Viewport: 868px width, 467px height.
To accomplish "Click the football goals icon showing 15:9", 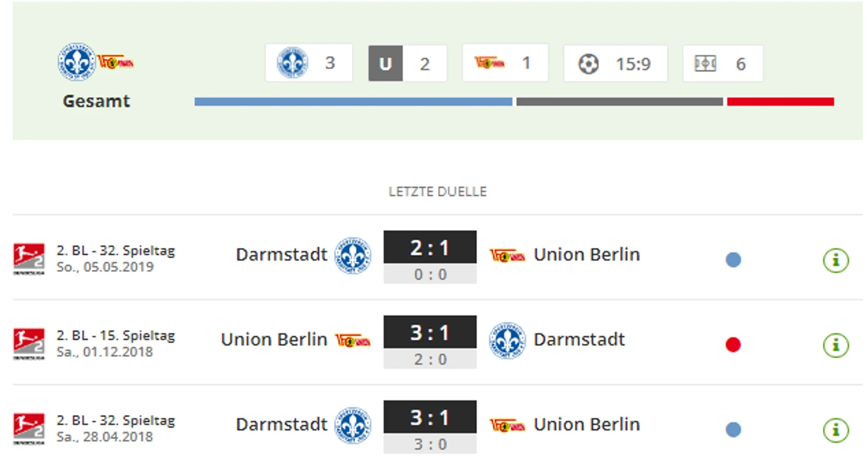I will coord(589,64).
